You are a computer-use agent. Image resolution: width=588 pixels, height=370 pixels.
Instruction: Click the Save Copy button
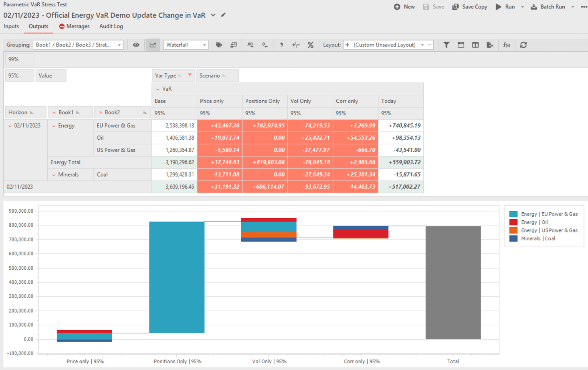click(x=470, y=7)
